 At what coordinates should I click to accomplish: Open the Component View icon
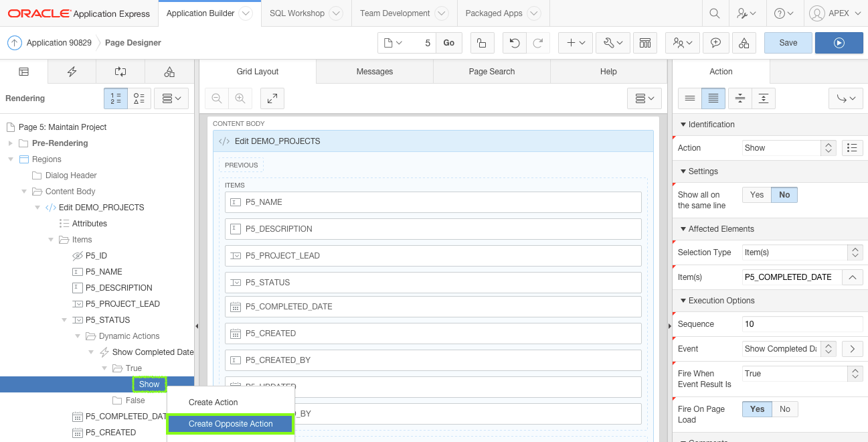coord(645,43)
